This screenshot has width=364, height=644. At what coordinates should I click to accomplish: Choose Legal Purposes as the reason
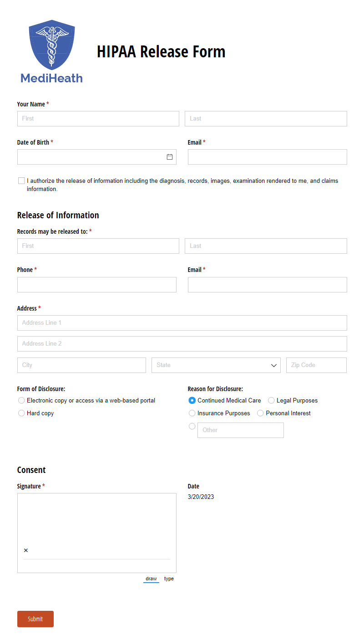click(x=271, y=401)
